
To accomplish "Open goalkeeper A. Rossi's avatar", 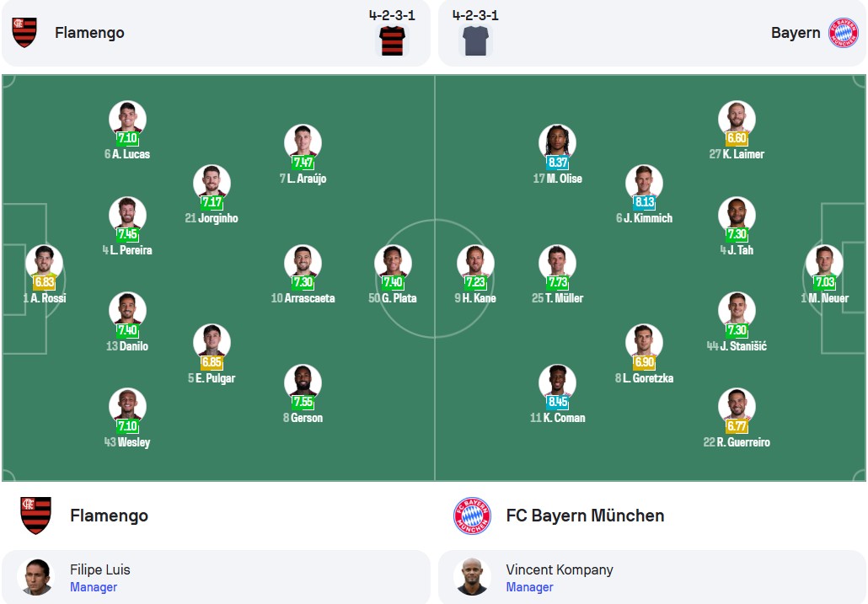I will [45, 263].
